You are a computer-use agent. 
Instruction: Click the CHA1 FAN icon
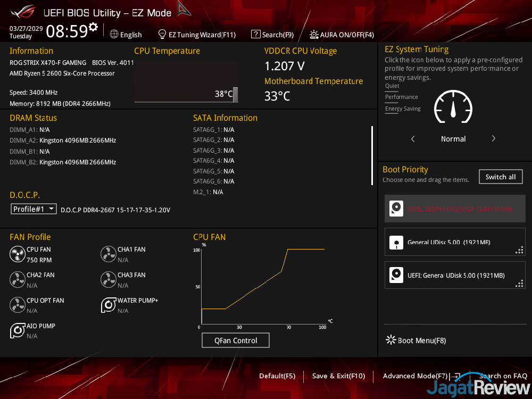(x=109, y=254)
